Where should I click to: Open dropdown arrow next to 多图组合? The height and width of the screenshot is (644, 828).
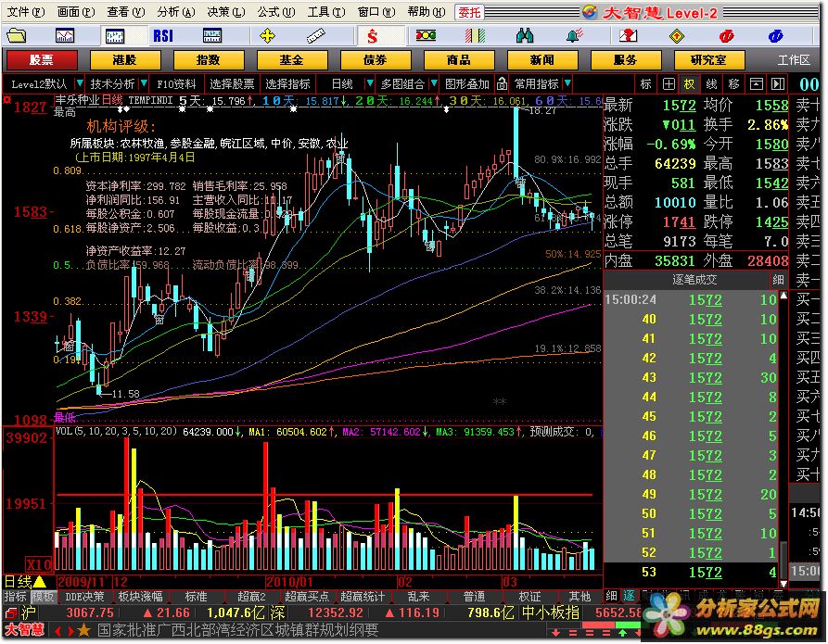(x=434, y=83)
